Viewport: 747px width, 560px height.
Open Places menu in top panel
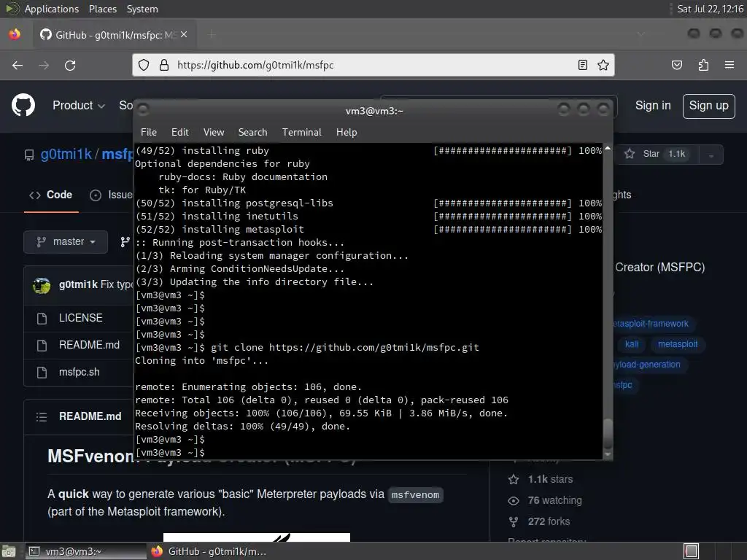(102, 9)
